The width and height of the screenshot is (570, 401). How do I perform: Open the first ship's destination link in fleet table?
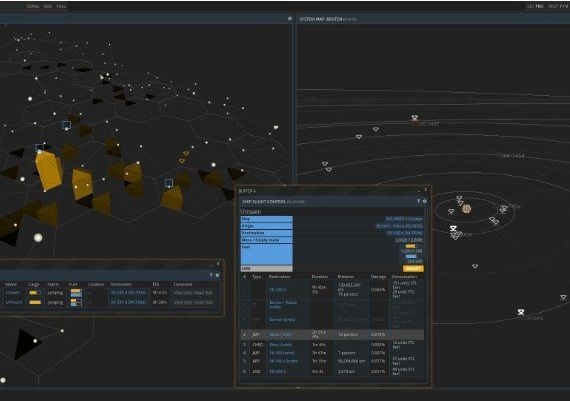(128, 292)
